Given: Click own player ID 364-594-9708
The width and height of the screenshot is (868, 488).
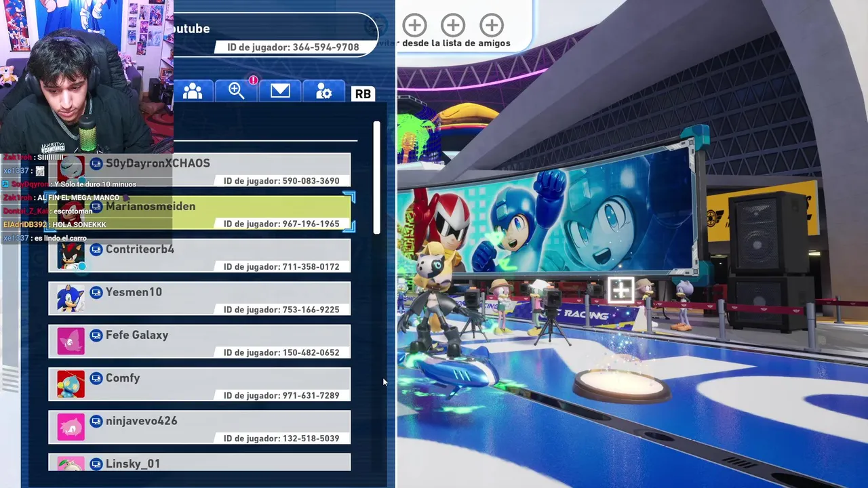Looking at the screenshot, I should (294, 47).
